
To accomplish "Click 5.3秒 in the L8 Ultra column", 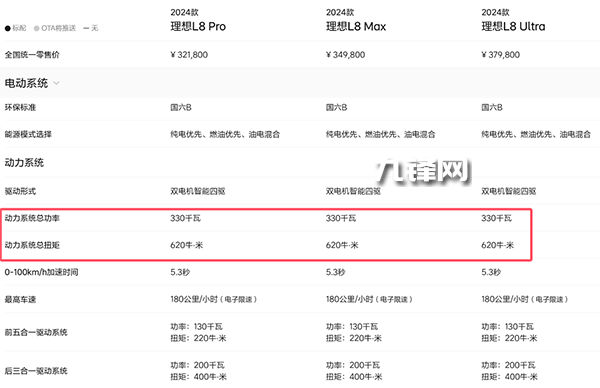I will pos(491,272).
